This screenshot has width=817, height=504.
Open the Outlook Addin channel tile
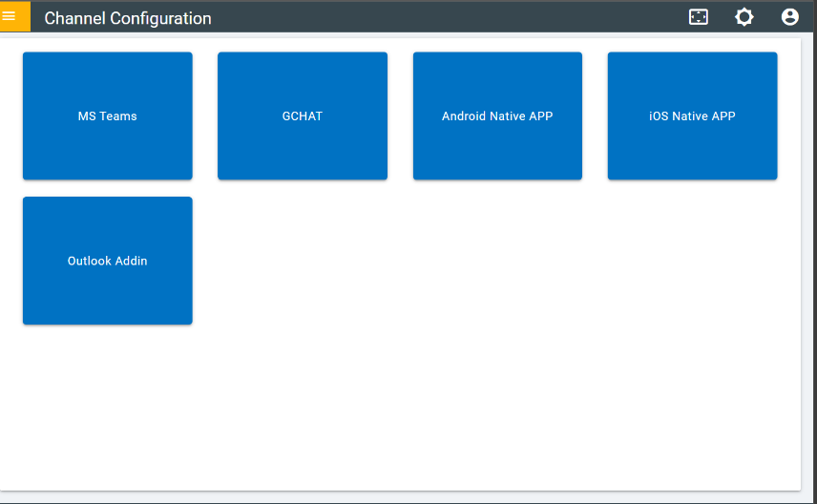(107, 261)
